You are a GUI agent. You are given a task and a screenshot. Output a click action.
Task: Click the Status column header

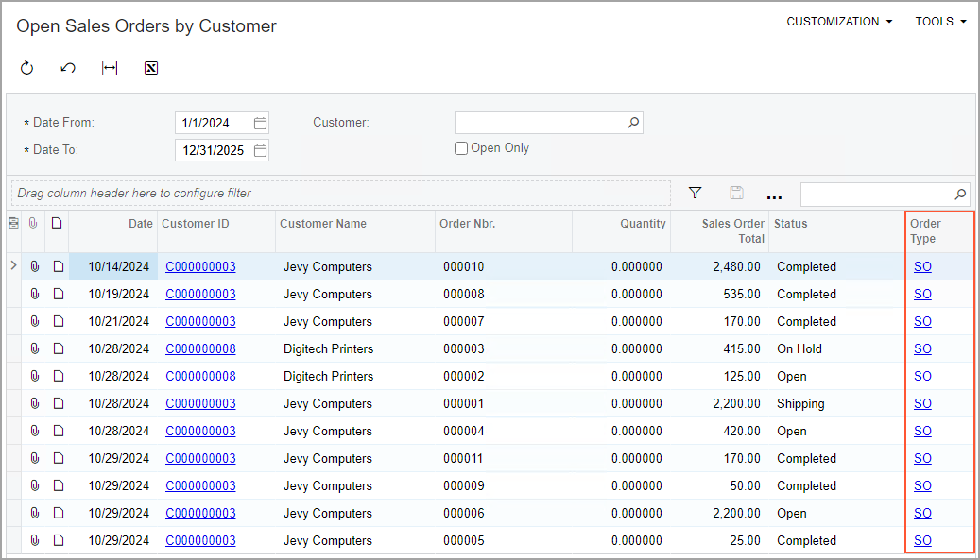point(790,224)
